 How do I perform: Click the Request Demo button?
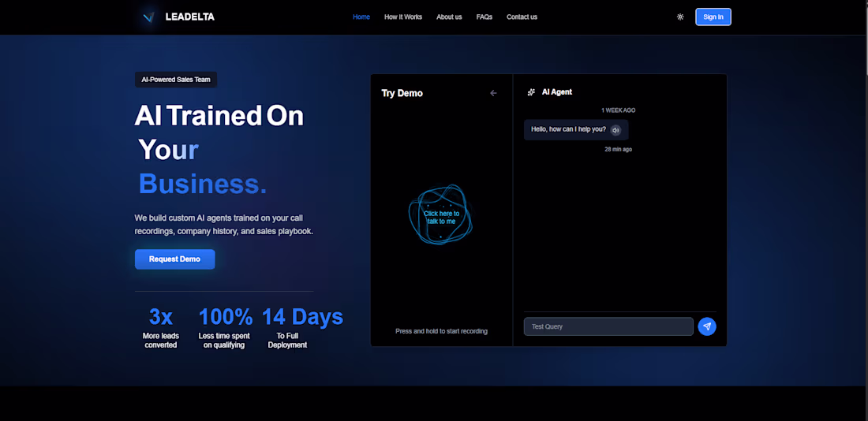click(175, 259)
